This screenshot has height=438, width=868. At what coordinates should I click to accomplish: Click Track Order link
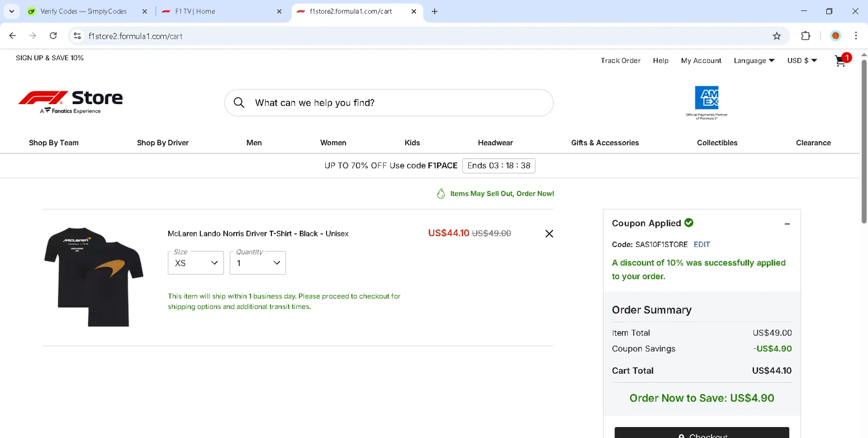[620, 61]
